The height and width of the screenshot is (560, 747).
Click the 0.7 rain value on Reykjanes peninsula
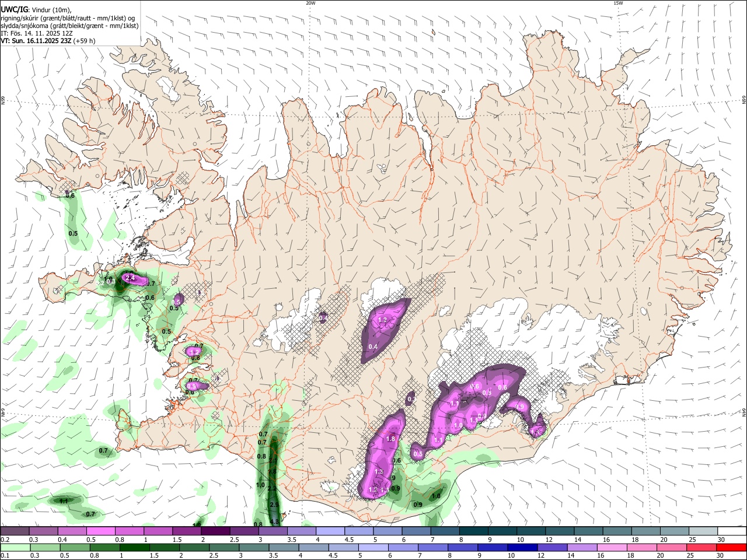click(x=103, y=450)
